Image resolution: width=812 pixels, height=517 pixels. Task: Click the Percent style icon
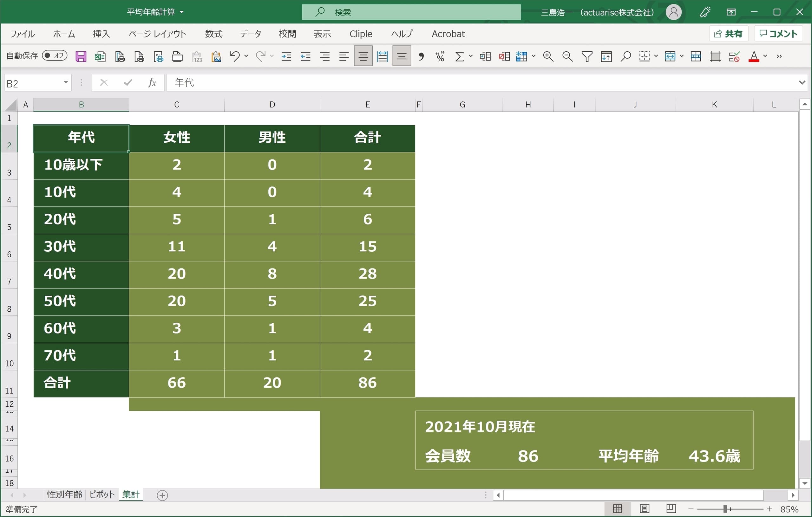coord(440,56)
